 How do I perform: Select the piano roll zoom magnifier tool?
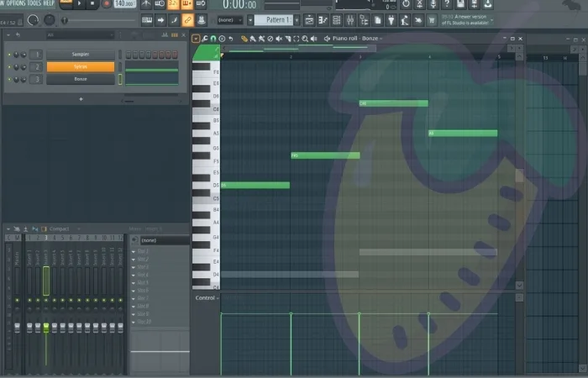(305, 39)
